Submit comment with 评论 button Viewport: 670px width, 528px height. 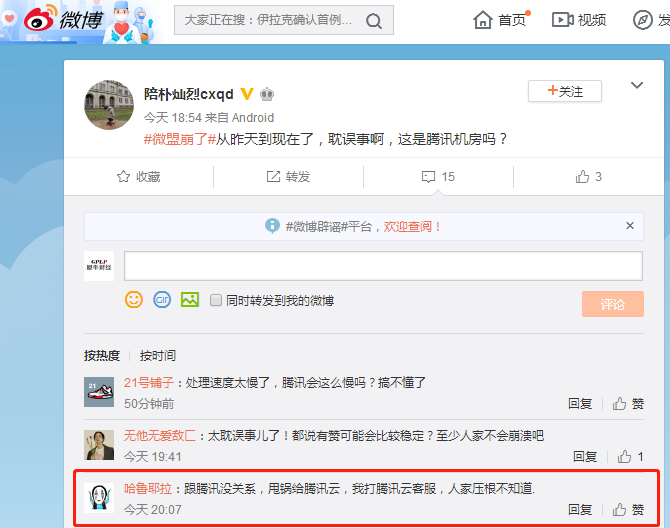click(x=612, y=304)
